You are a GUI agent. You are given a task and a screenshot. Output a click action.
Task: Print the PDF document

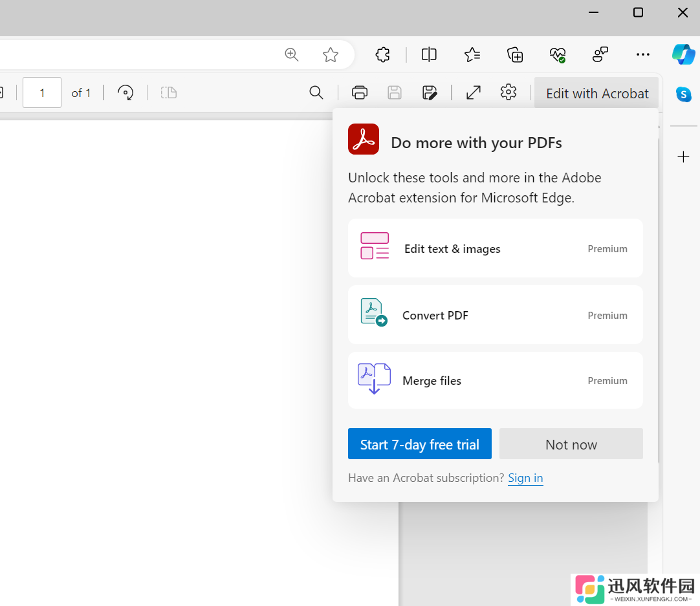359,92
